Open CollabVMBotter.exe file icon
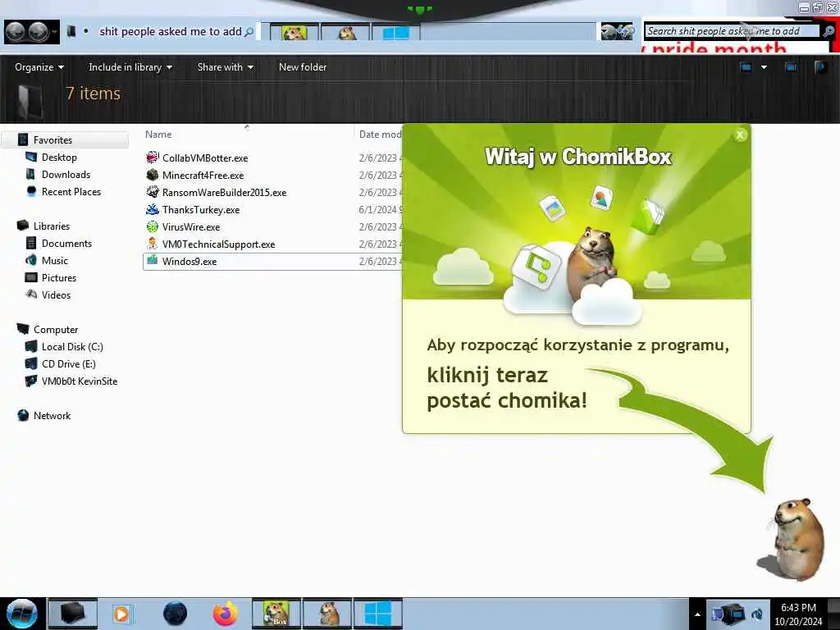 (152, 157)
